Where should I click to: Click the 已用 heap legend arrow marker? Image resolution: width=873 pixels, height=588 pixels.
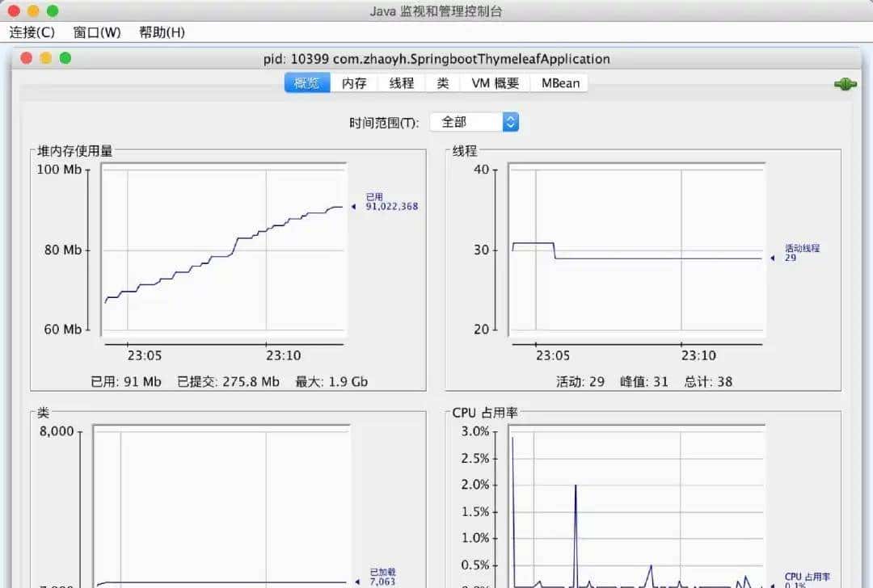point(353,207)
